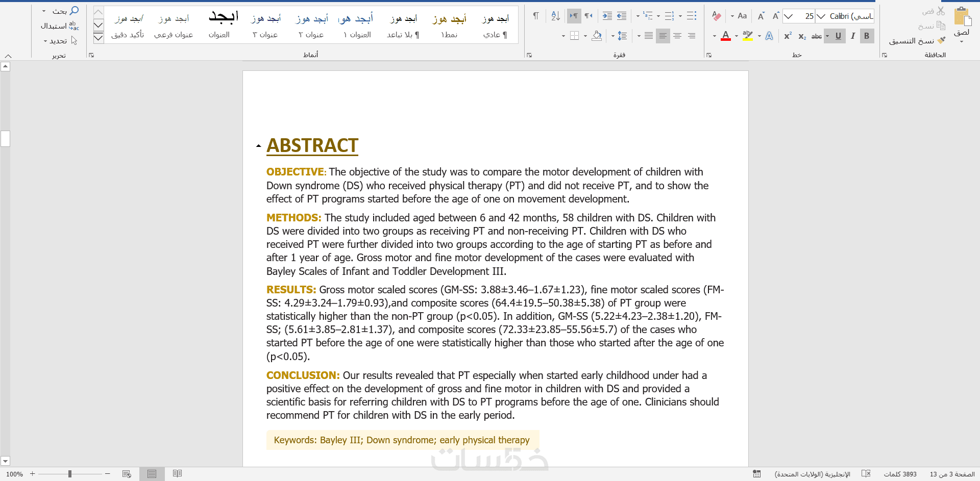Open the Calibri font name dropdown
The image size is (980, 481).
(x=821, y=16)
